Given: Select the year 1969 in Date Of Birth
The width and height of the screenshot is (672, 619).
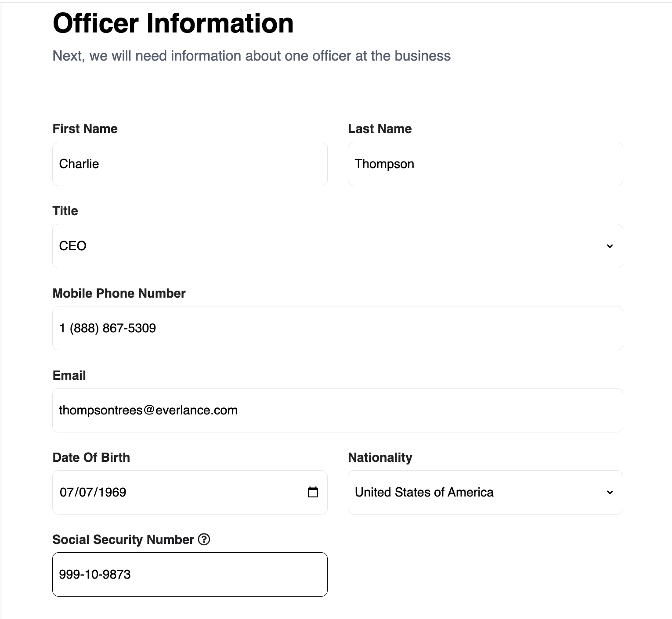Looking at the screenshot, I should pyautogui.click(x=112, y=492).
